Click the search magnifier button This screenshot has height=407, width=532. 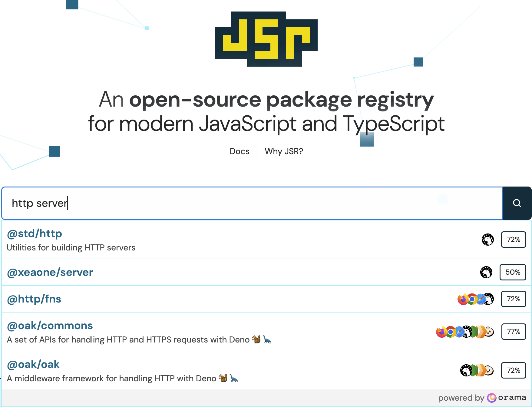click(x=517, y=203)
